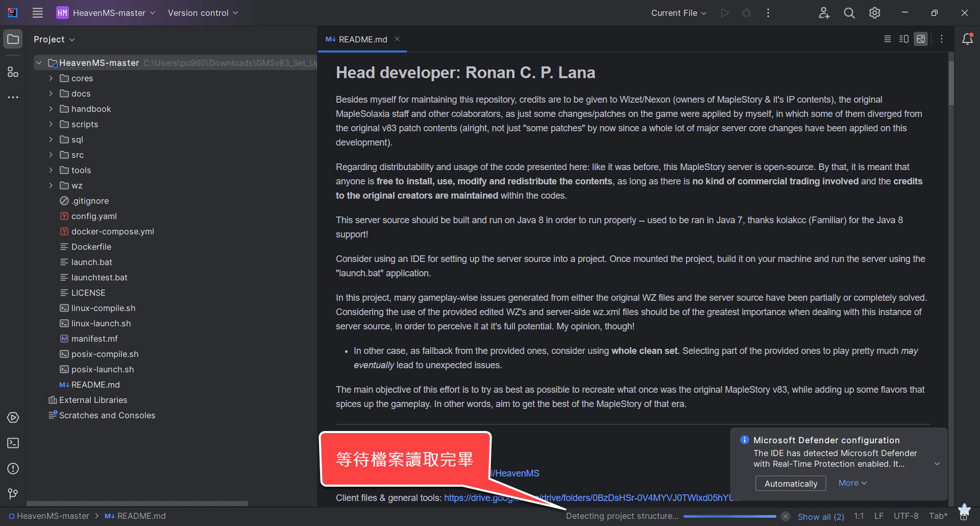Expand the docs folder
The image size is (980, 526).
(51, 93)
